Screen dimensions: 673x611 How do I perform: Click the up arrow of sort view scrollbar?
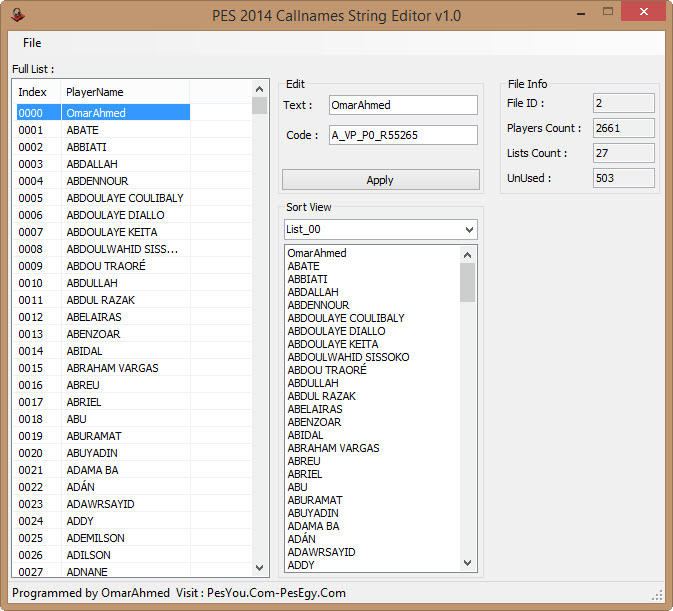coord(467,254)
